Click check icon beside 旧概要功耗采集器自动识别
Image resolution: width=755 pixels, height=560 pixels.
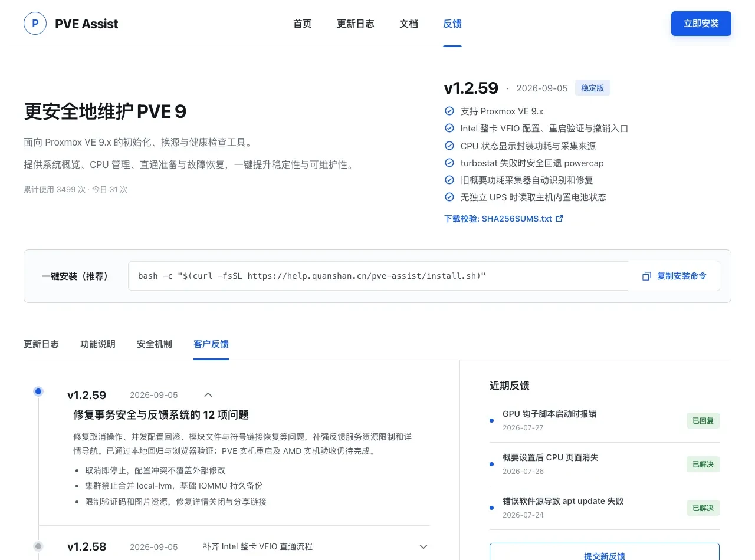(449, 180)
